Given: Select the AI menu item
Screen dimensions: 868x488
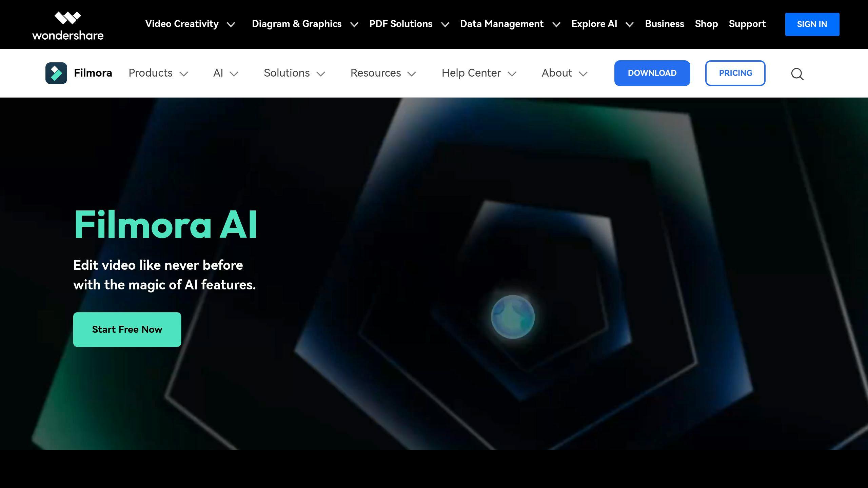Looking at the screenshot, I should 218,73.
